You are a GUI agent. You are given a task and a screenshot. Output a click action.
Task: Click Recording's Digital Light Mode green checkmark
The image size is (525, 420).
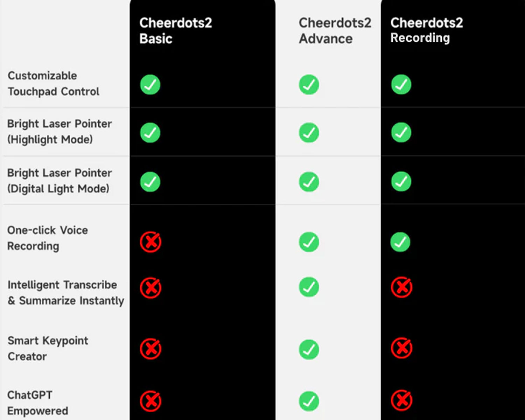point(401,181)
